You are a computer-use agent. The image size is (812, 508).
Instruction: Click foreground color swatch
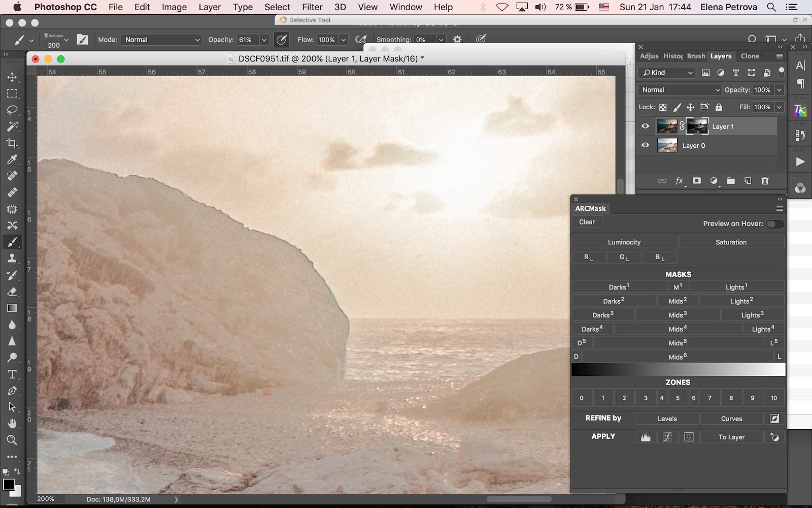(x=9, y=484)
